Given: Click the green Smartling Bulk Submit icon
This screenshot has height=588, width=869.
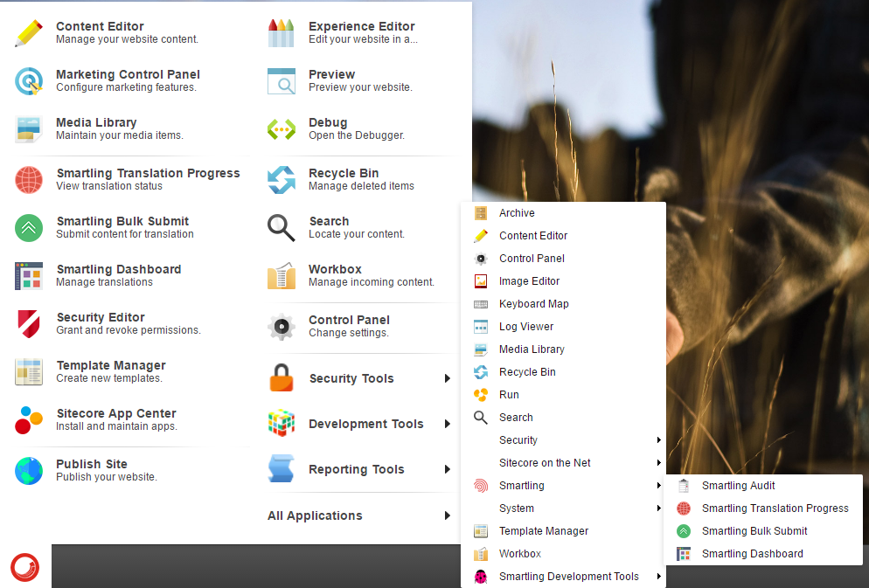Looking at the screenshot, I should [29, 227].
